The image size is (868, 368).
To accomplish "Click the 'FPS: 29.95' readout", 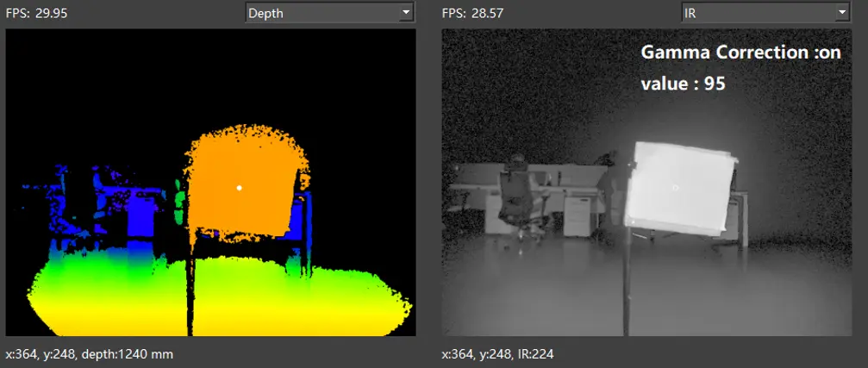I will (36, 13).
